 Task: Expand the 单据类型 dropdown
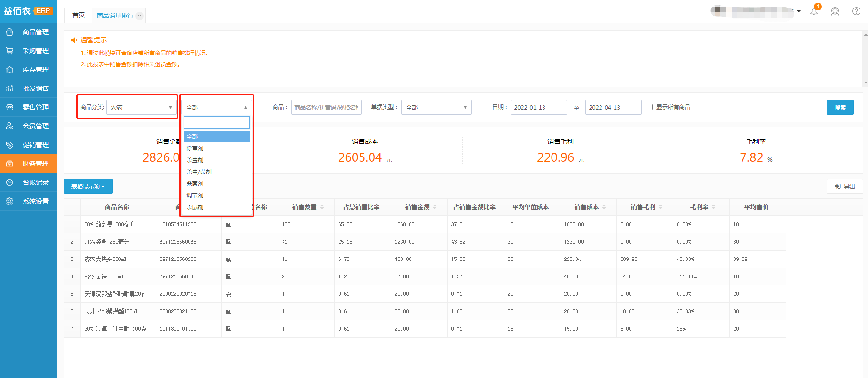click(x=436, y=107)
